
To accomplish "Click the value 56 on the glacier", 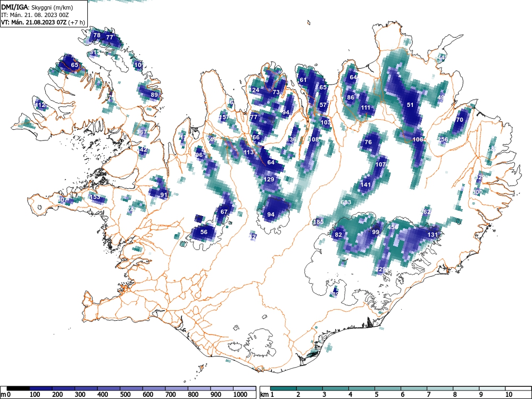I will click(204, 232).
